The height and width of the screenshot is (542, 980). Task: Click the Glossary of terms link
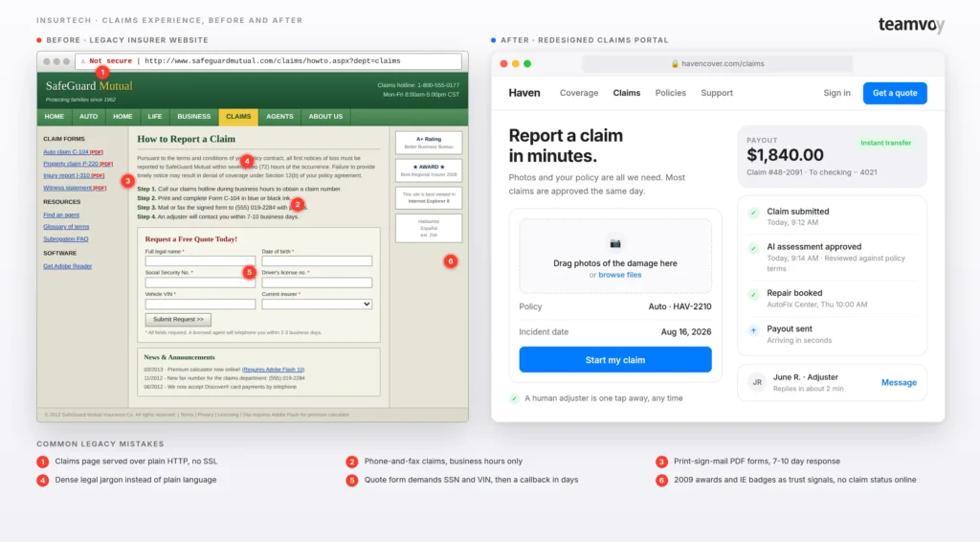tap(66, 227)
